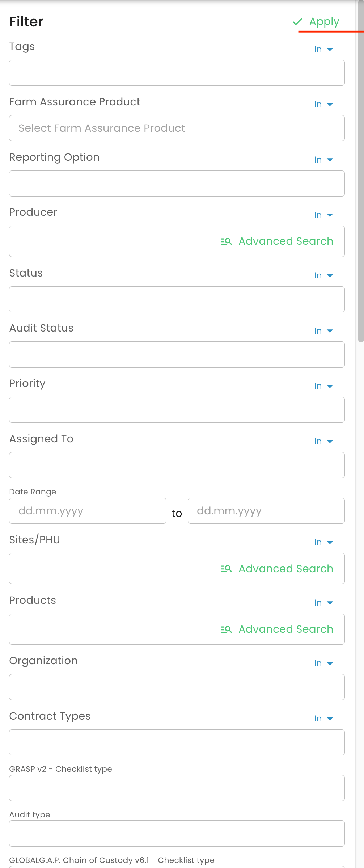Change the Status 'In' operator
This screenshot has width=364, height=868.
[x=323, y=275]
